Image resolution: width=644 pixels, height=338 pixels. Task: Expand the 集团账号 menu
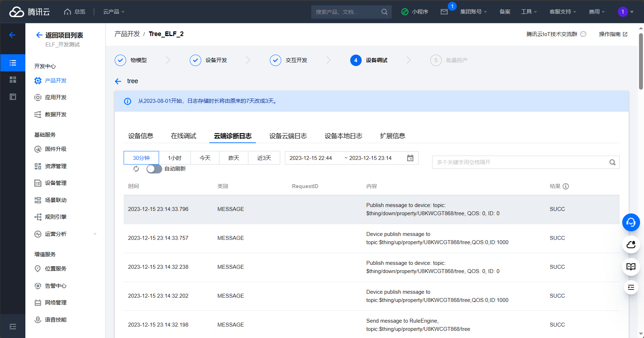[474, 12]
